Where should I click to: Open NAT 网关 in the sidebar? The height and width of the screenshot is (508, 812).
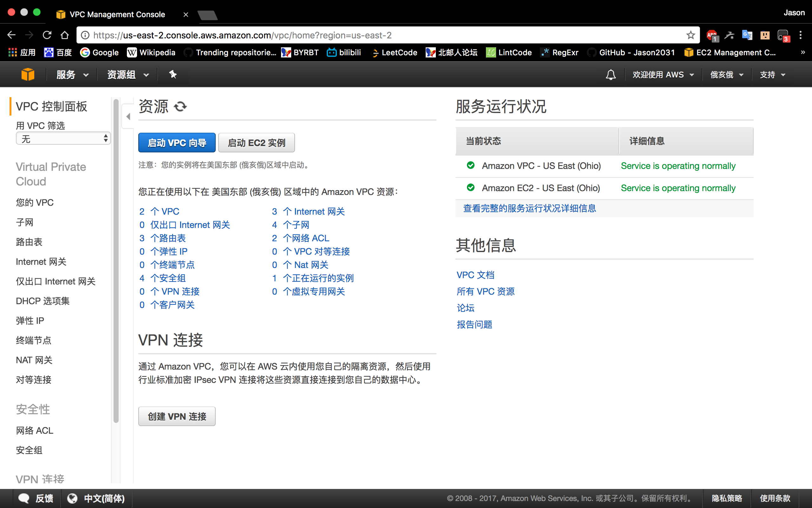[x=34, y=360]
